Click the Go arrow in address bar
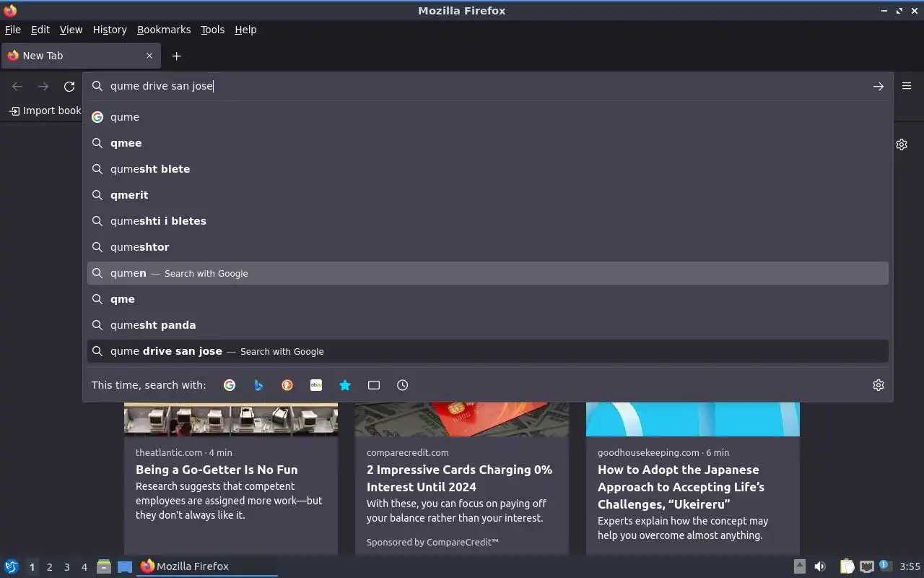 pos(879,86)
